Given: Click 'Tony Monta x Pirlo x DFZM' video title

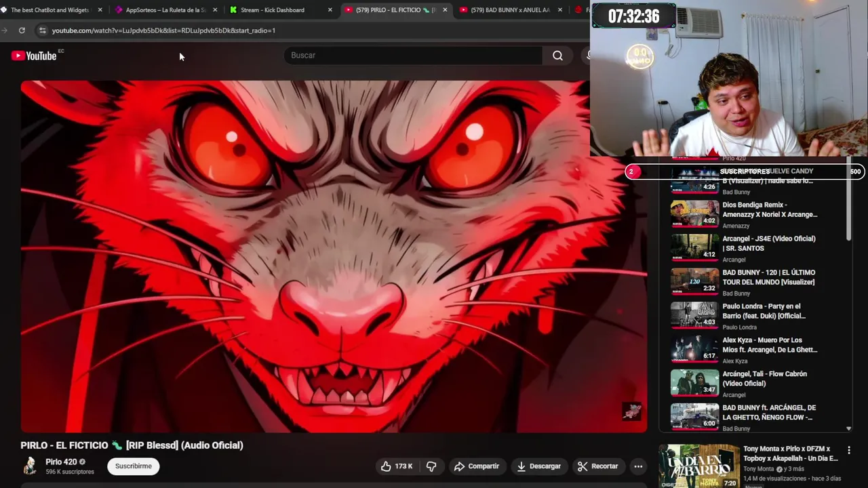Looking at the screenshot, I should coord(791,453).
